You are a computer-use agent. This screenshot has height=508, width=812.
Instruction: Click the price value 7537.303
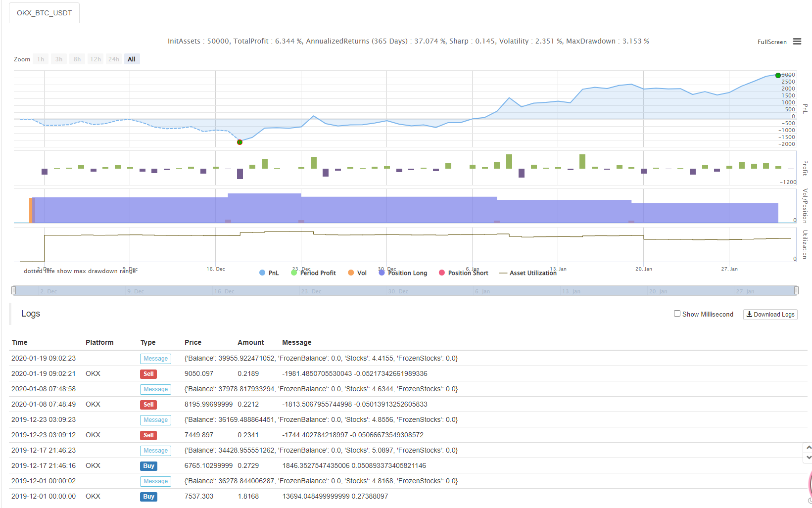(199, 496)
